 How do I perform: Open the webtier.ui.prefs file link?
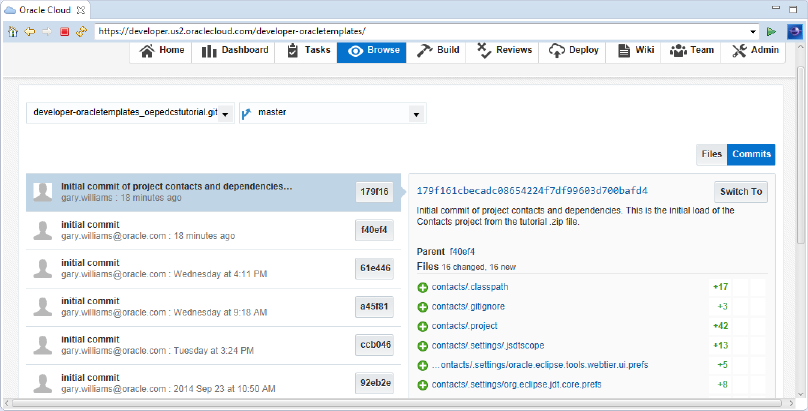pos(540,365)
